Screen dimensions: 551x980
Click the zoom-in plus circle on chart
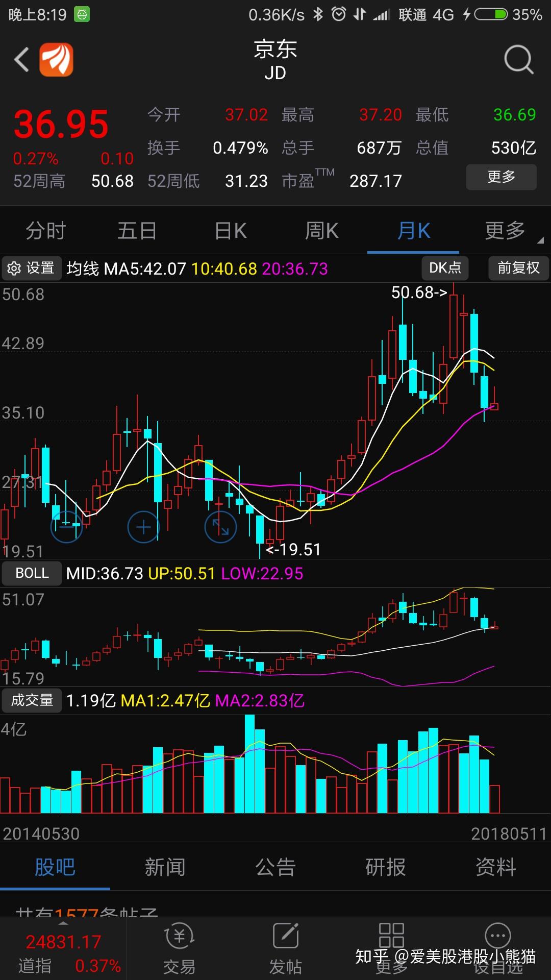click(x=143, y=526)
